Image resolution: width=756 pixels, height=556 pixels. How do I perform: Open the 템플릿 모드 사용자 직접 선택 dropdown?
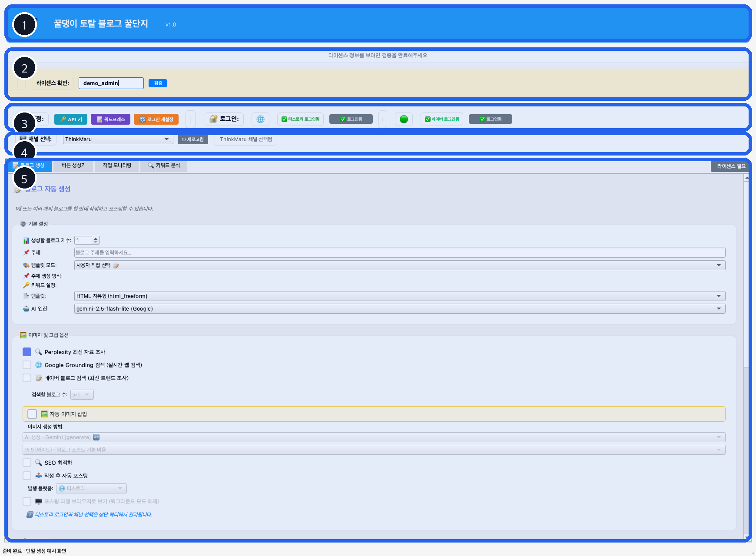click(x=399, y=265)
